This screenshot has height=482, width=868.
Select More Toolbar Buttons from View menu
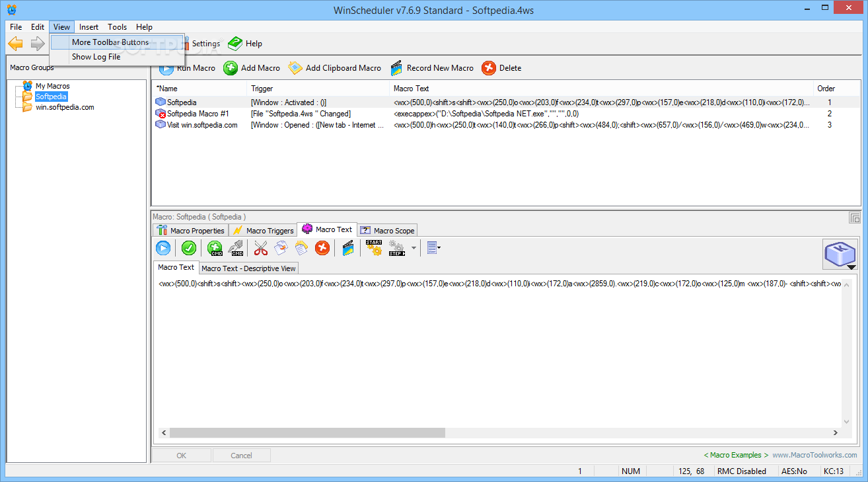click(x=118, y=42)
